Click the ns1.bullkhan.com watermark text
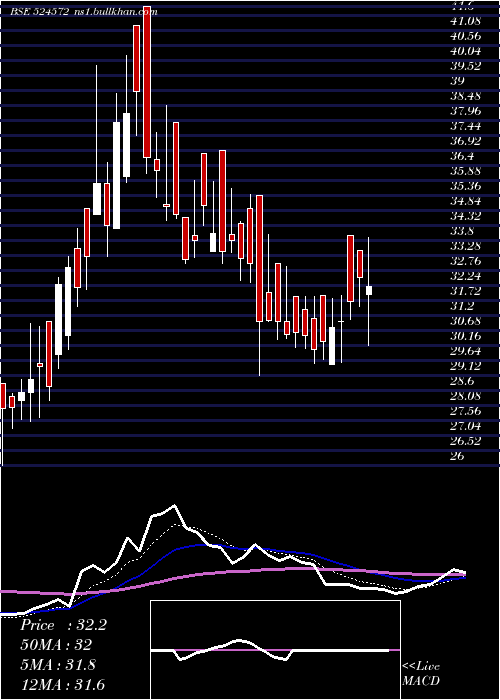Viewport: 500px width, 700px height. pyautogui.click(x=114, y=12)
